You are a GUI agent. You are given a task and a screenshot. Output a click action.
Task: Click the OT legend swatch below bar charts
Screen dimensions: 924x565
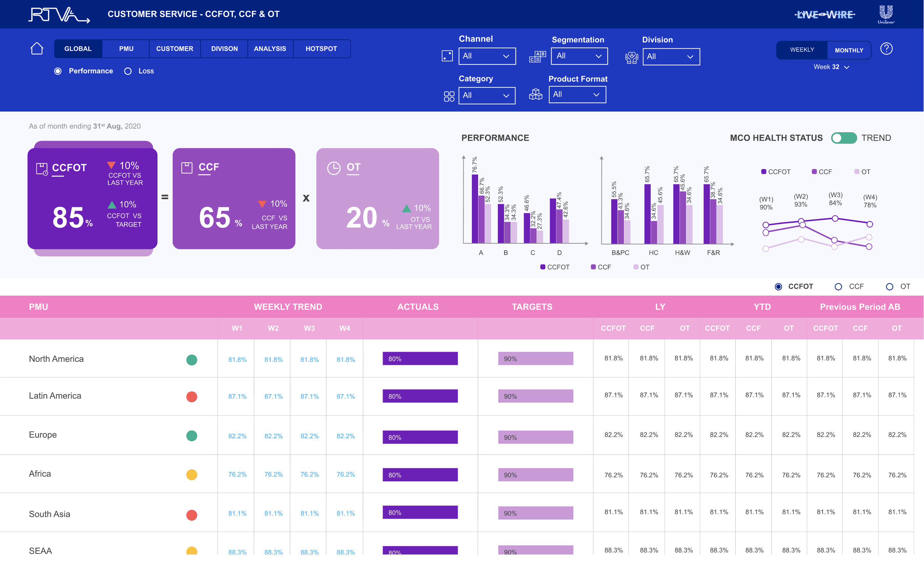[x=636, y=267]
